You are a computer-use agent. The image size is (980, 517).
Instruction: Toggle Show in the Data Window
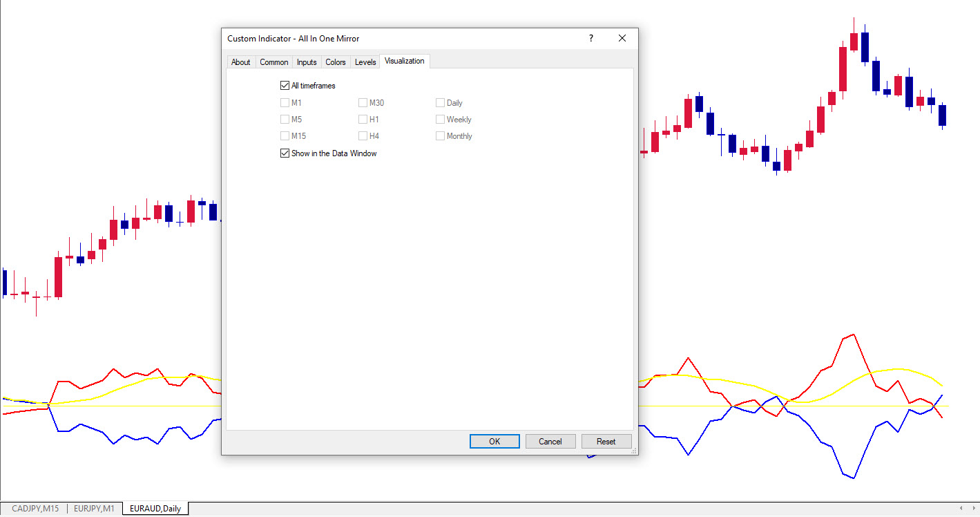coord(285,153)
